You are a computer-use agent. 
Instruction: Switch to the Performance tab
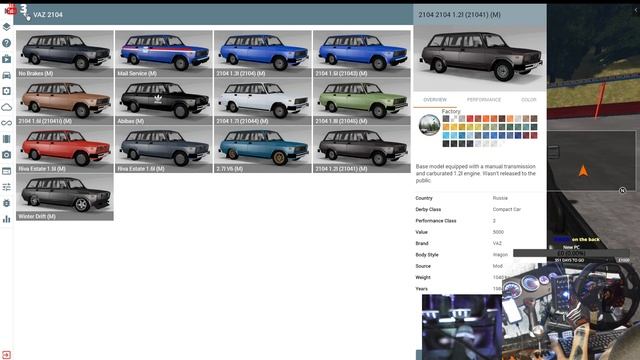click(484, 100)
